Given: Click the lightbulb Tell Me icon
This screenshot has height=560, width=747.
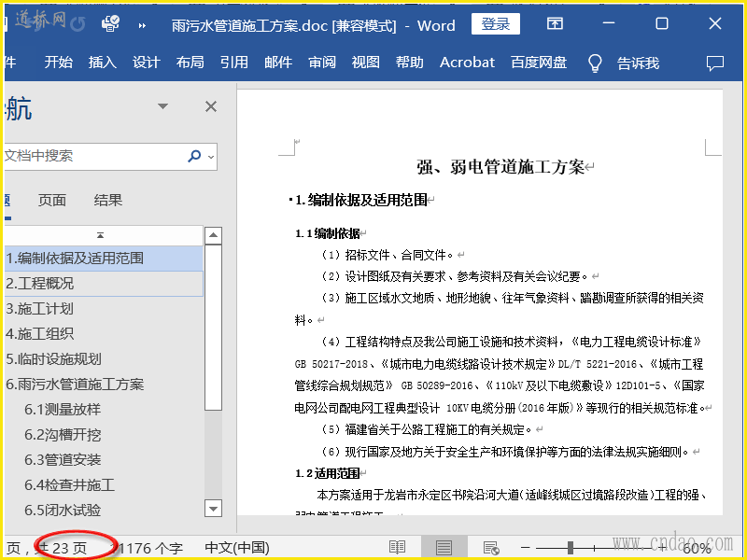Looking at the screenshot, I should pos(595,63).
